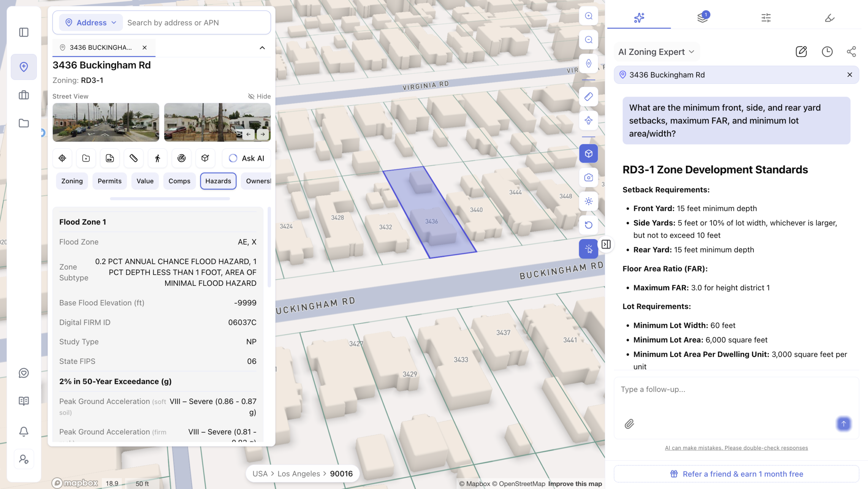
Task: Take a map screenshot with camera icon
Action: 589,177
